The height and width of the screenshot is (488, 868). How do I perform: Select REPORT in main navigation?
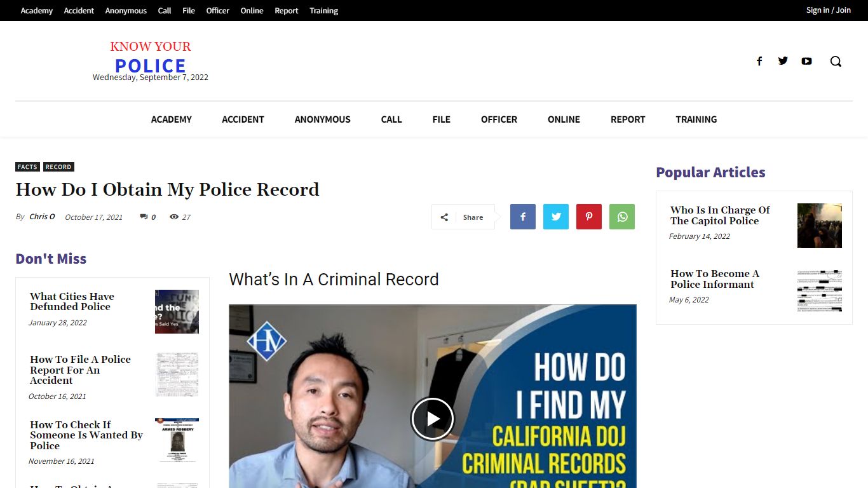tap(628, 119)
